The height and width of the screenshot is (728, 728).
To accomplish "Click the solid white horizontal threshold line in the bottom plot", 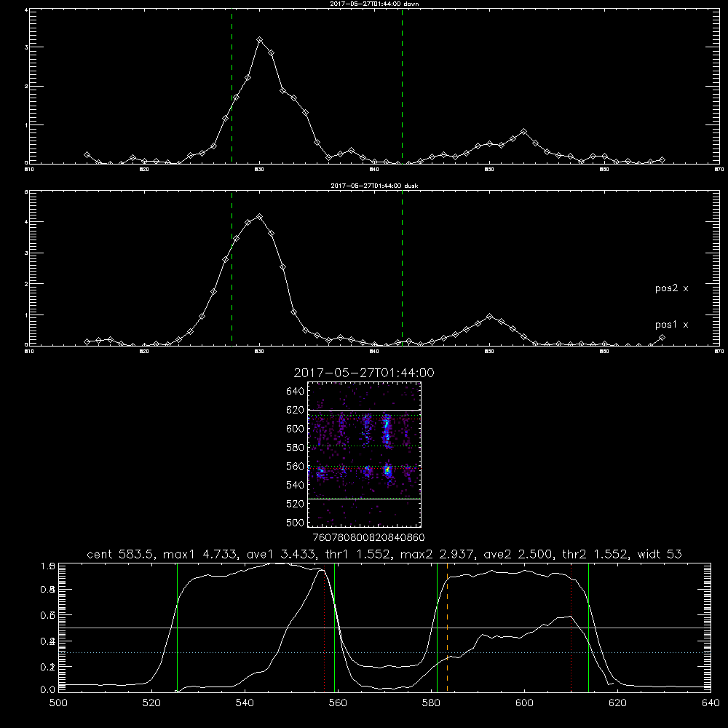I will (384, 628).
